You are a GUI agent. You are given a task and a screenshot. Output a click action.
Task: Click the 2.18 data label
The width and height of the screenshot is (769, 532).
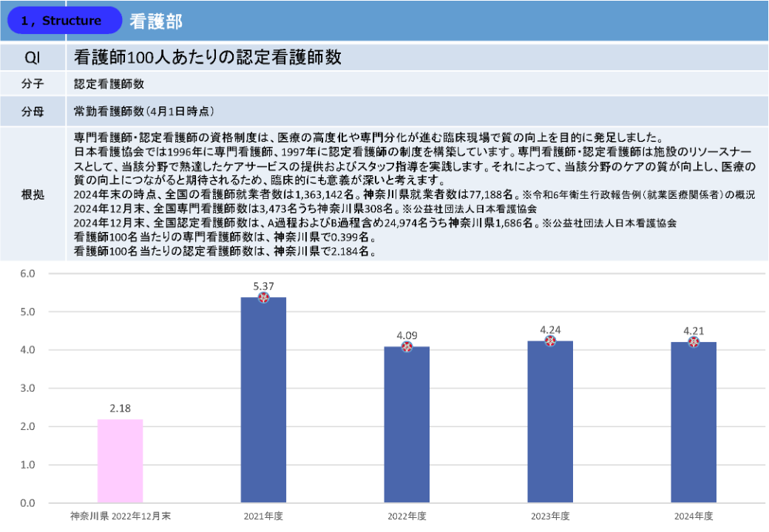point(120,408)
